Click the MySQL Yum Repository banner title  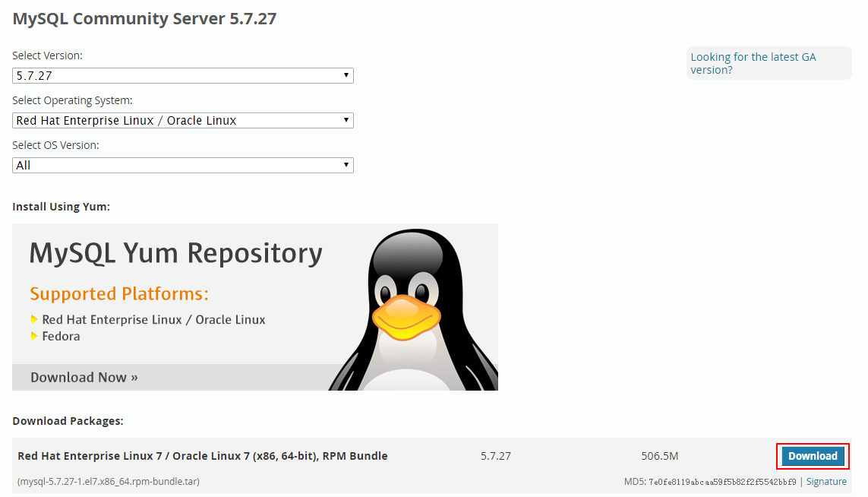point(175,253)
